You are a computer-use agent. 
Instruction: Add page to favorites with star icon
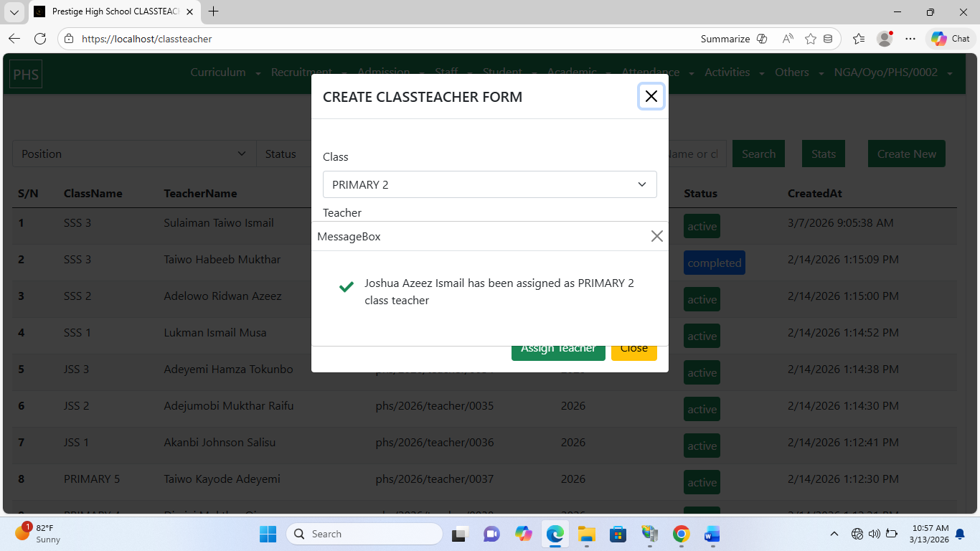[x=811, y=39]
